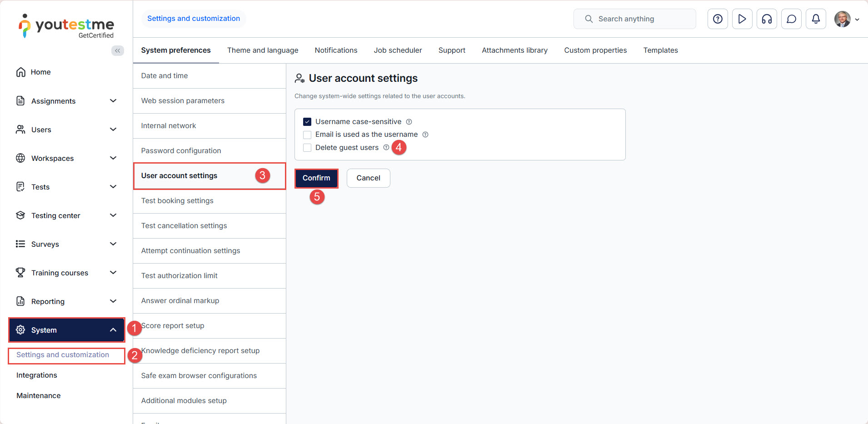Open notifications bell icon
The height and width of the screenshot is (424, 868).
(816, 19)
